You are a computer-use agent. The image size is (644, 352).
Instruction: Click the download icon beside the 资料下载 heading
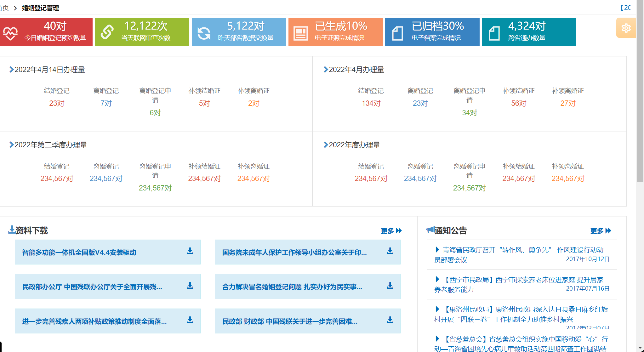pos(12,230)
